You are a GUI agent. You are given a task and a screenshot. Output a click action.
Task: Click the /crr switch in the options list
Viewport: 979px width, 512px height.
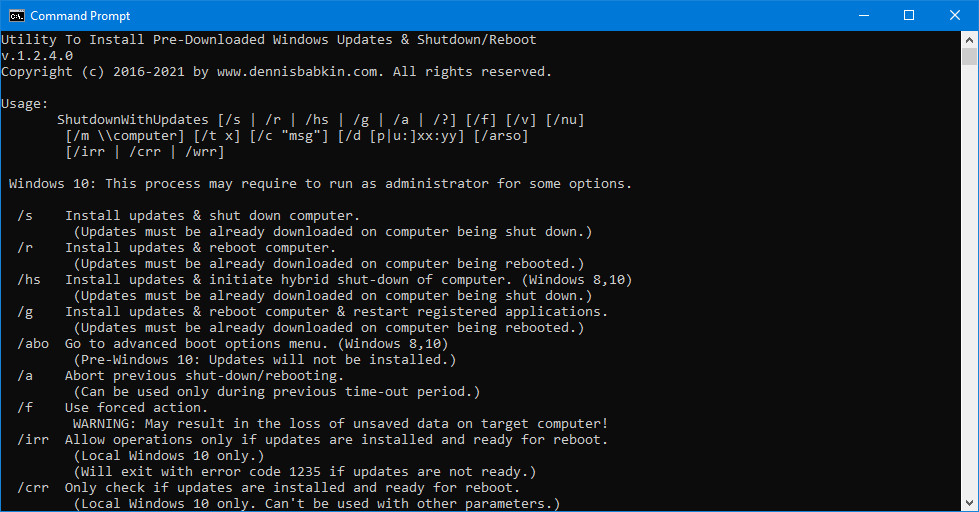33,488
